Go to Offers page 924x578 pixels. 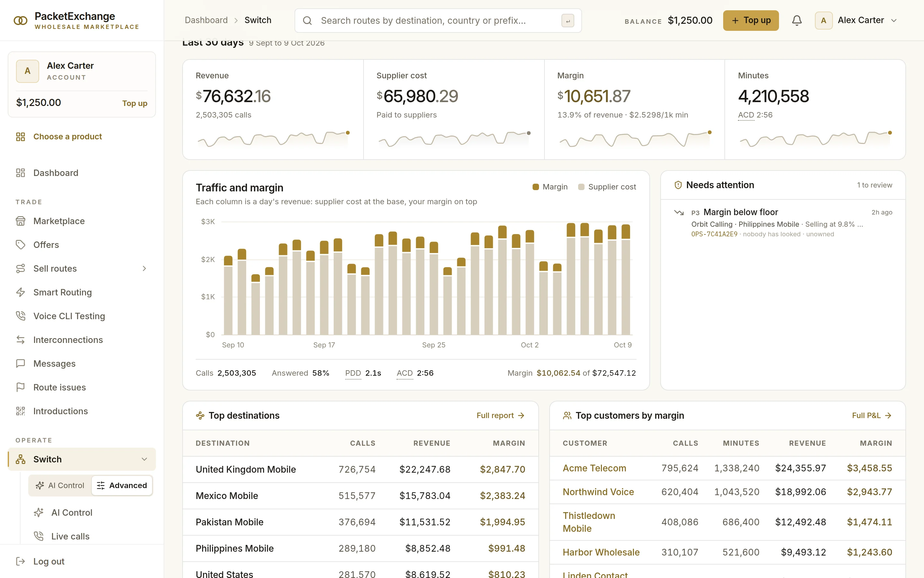tap(82, 245)
